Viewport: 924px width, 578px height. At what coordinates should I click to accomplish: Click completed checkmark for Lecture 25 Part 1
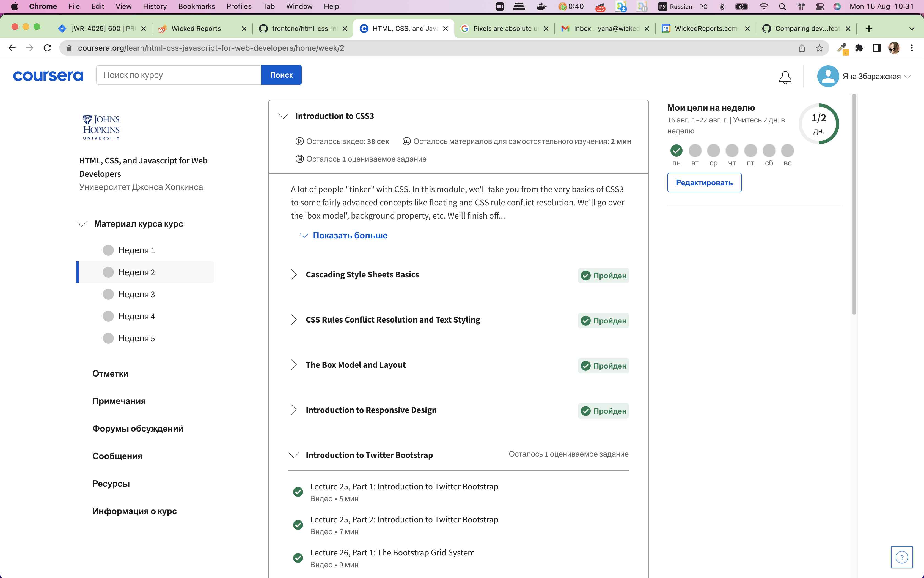point(298,492)
